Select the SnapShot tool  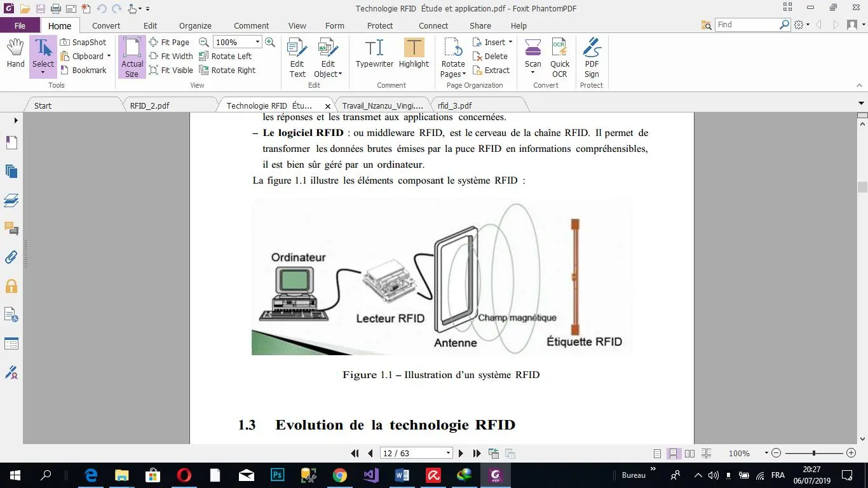[83, 42]
